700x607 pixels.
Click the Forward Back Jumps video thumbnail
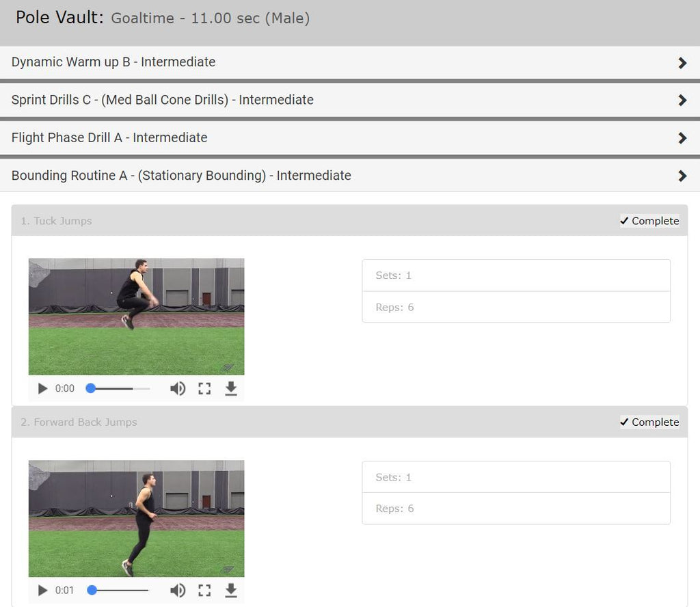click(137, 519)
